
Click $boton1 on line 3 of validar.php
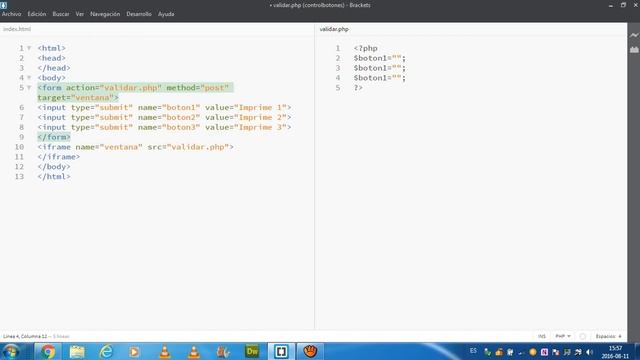(371, 68)
